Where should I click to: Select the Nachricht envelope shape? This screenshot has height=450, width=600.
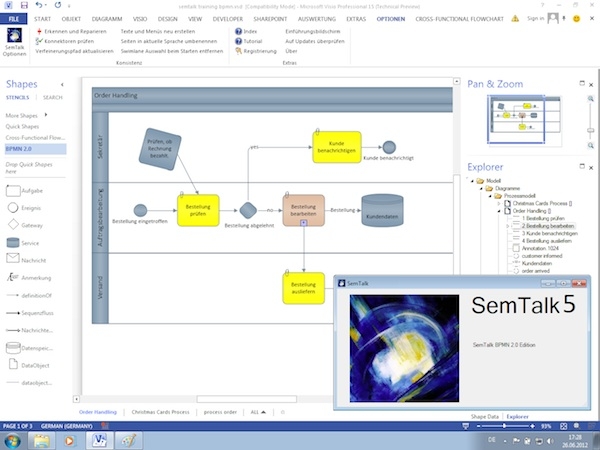coord(26,260)
